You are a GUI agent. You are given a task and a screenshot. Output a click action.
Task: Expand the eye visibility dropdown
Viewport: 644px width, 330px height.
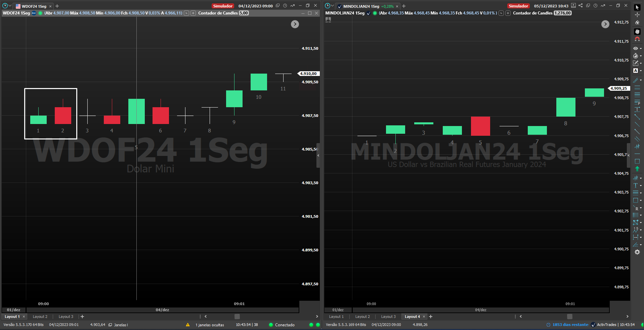coord(641,49)
